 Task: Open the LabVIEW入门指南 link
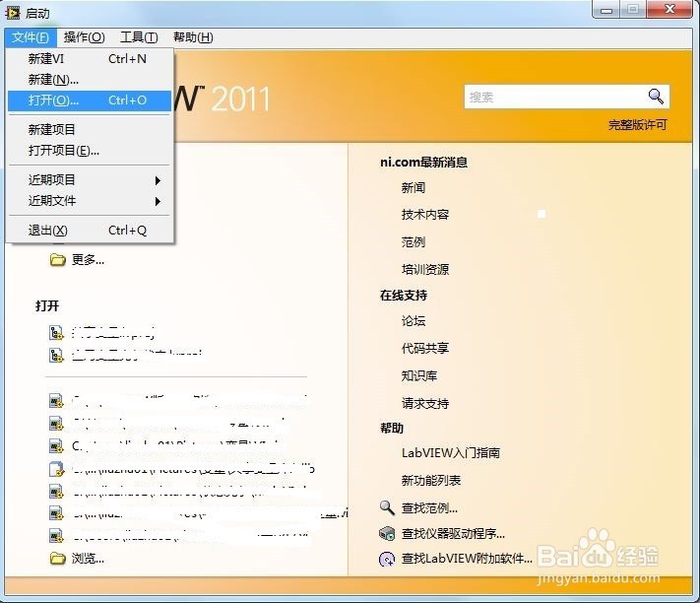(451, 453)
